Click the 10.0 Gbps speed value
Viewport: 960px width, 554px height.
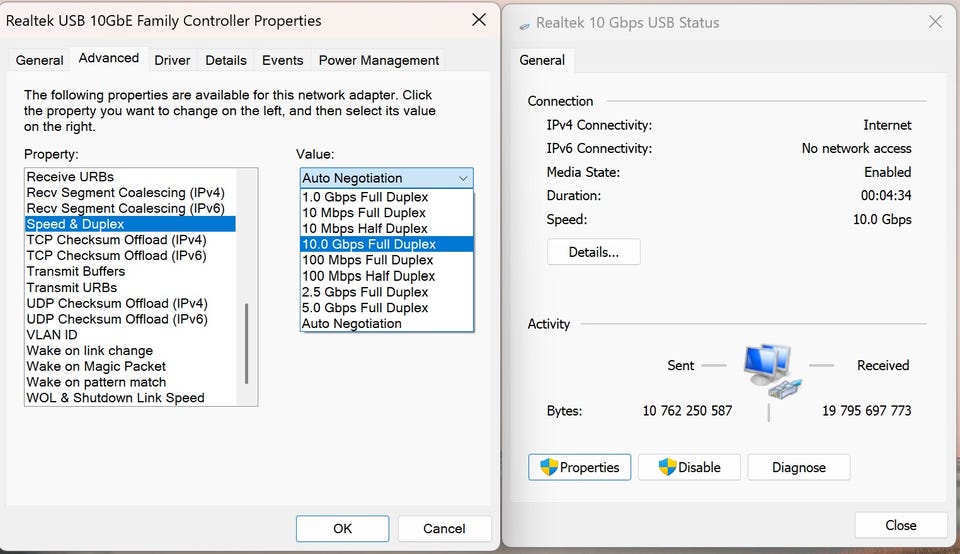pos(882,219)
